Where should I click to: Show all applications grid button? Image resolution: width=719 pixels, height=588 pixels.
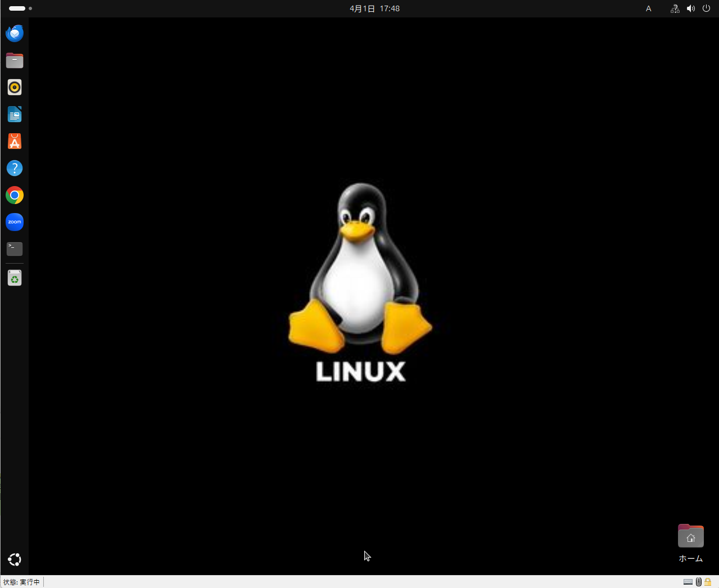(x=15, y=559)
